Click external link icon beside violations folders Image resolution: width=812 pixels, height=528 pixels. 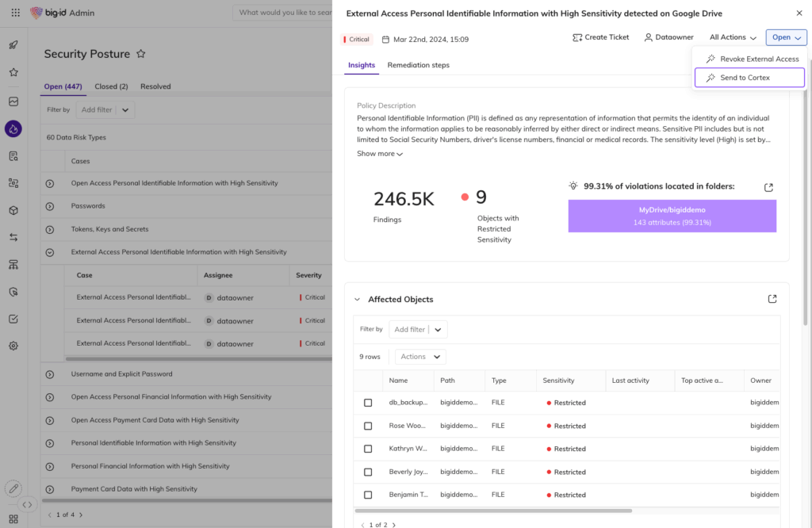[768, 187]
